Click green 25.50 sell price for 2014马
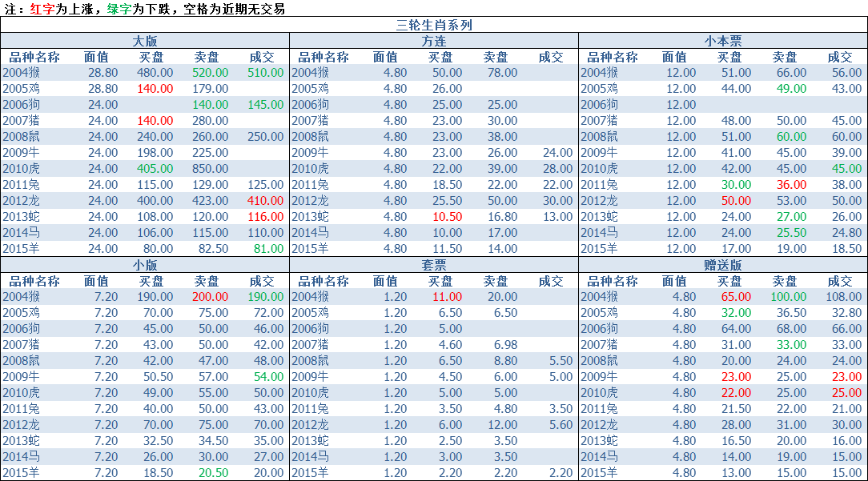 coord(792,233)
